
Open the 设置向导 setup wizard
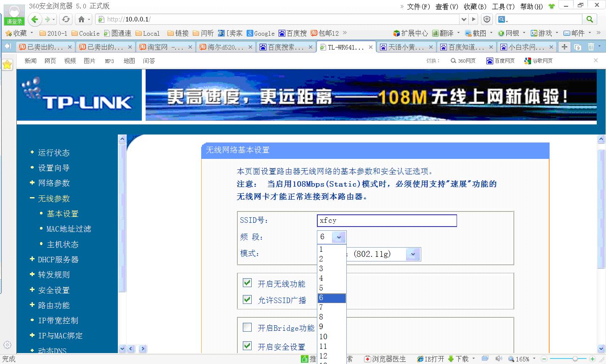(x=53, y=168)
